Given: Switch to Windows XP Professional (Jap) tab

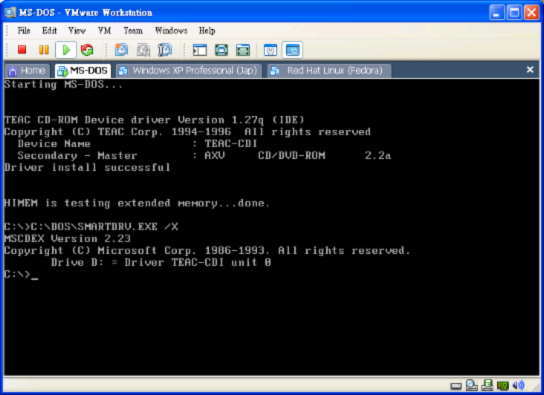Looking at the screenshot, I should click(x=188, y=71).
